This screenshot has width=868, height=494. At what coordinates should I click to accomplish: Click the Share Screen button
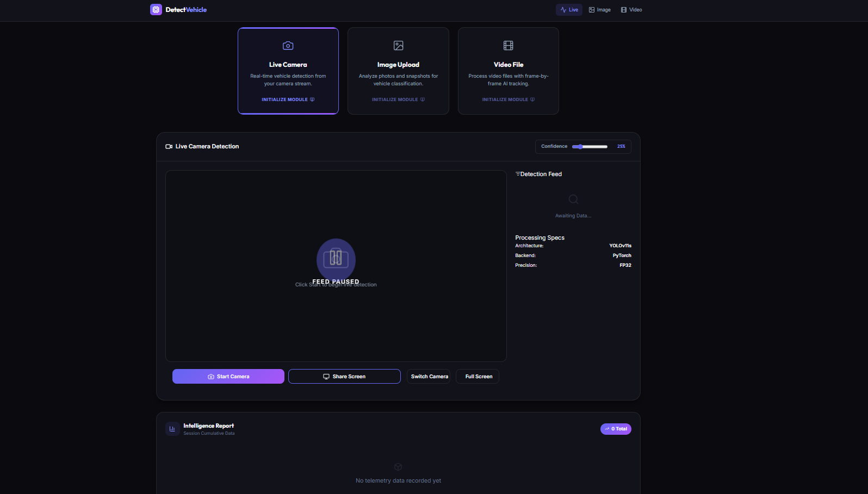click(344, 377)
